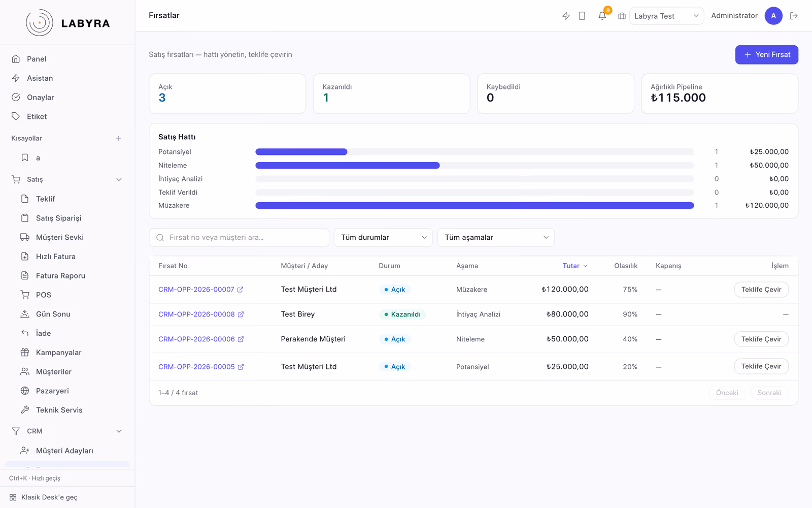Open POS cart icon
This screenshot has width=812, height=508.
click(24, 295)
